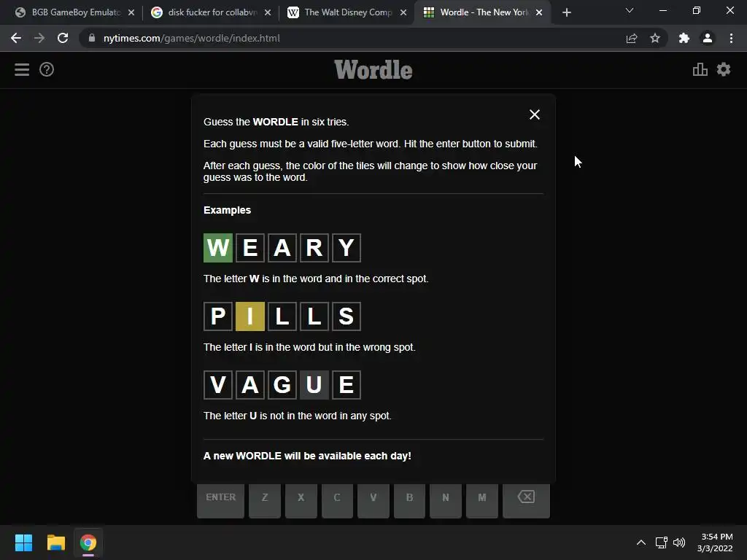Click the site lock security icon
Viewport: 747px width, 560px height.
(x=92, y=38)
